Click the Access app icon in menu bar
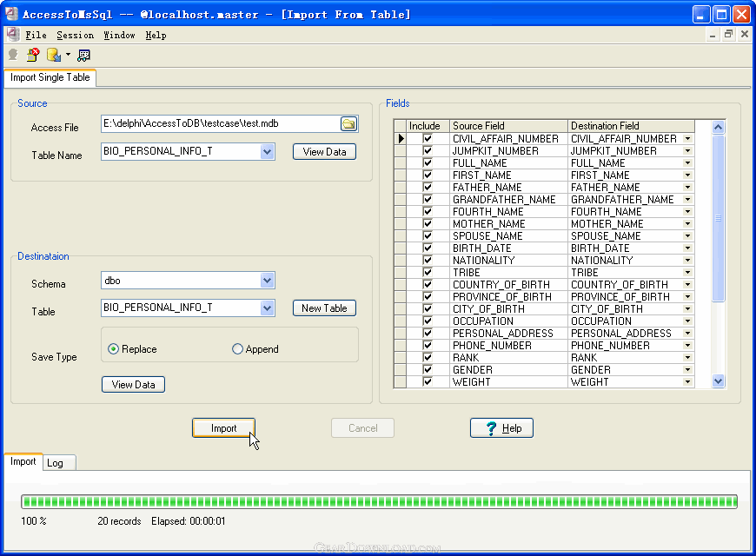 coord(13,35)
